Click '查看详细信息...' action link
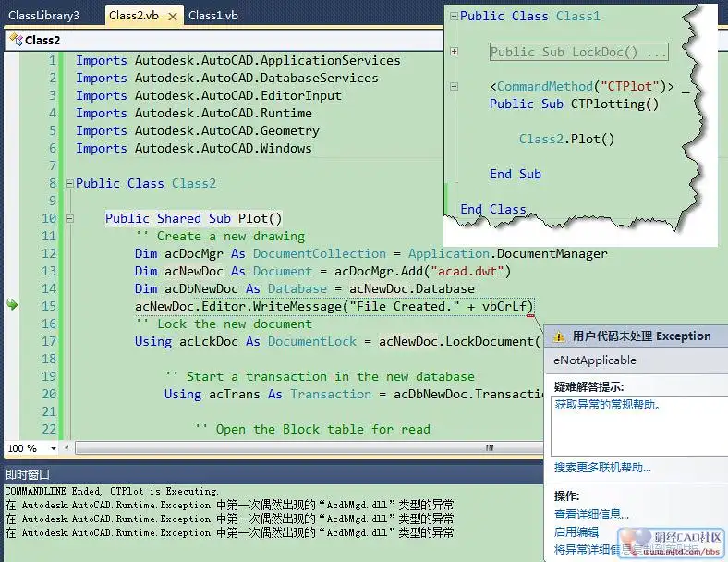The width and height of the screenshot is (728, 562). 591,514
